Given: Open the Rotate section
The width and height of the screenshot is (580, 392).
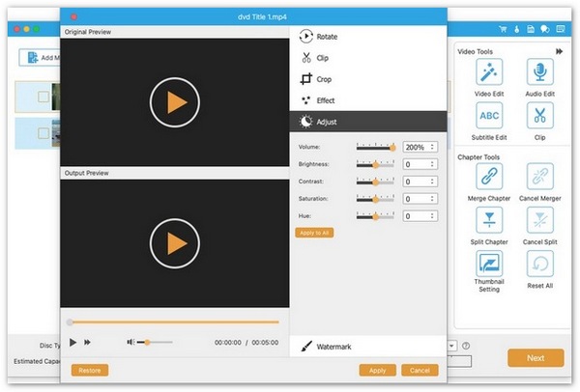Looking at the screenshot, I should tap(368, 37).
